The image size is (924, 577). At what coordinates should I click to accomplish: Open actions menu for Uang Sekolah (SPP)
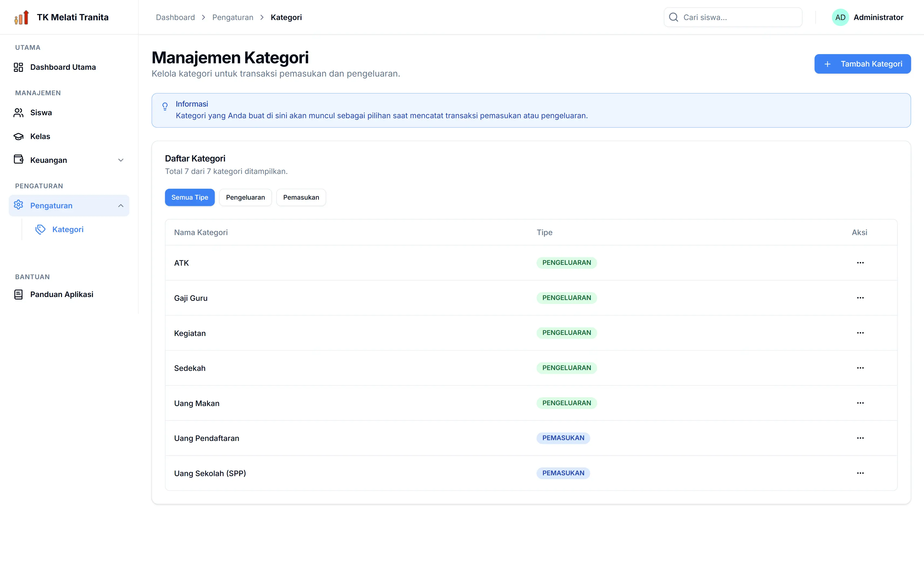click(x=860, y=473)
